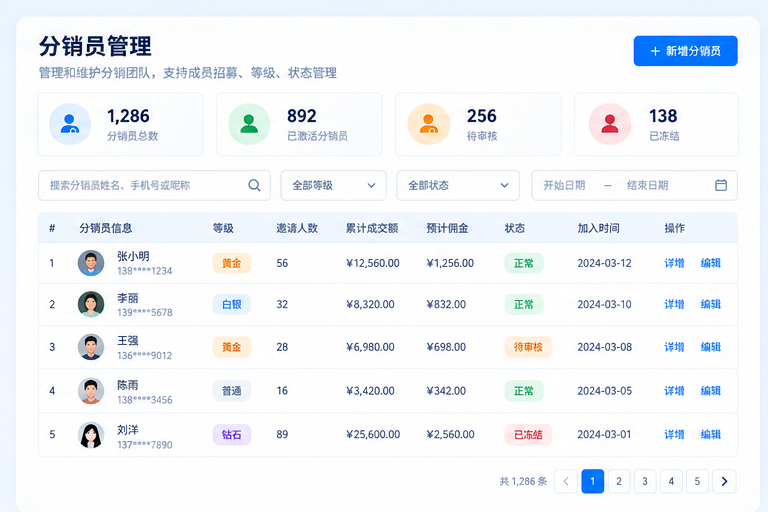The height and width of the screenshot is (512, 768).
Task: Click 正常 status tag for 陈雨
Action: pyautogui.click(x=524, y=391)
